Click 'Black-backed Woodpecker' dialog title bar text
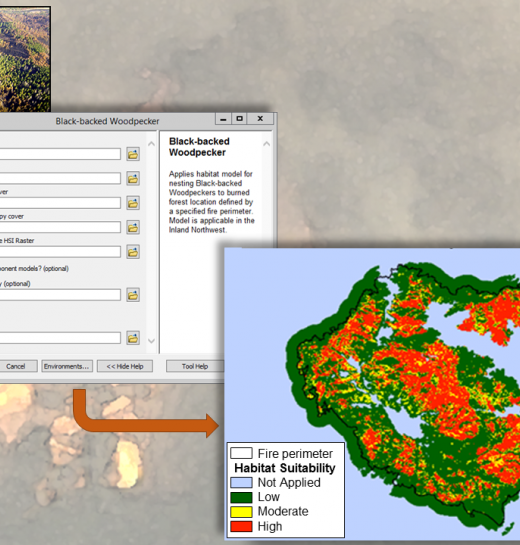The height and width of the screenshot is (545, 520). (107, 121)
